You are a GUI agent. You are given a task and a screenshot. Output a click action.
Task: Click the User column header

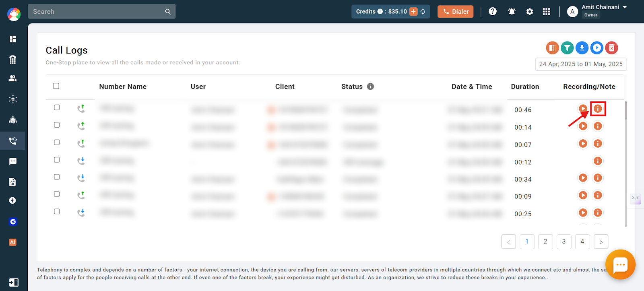point(198,87)
